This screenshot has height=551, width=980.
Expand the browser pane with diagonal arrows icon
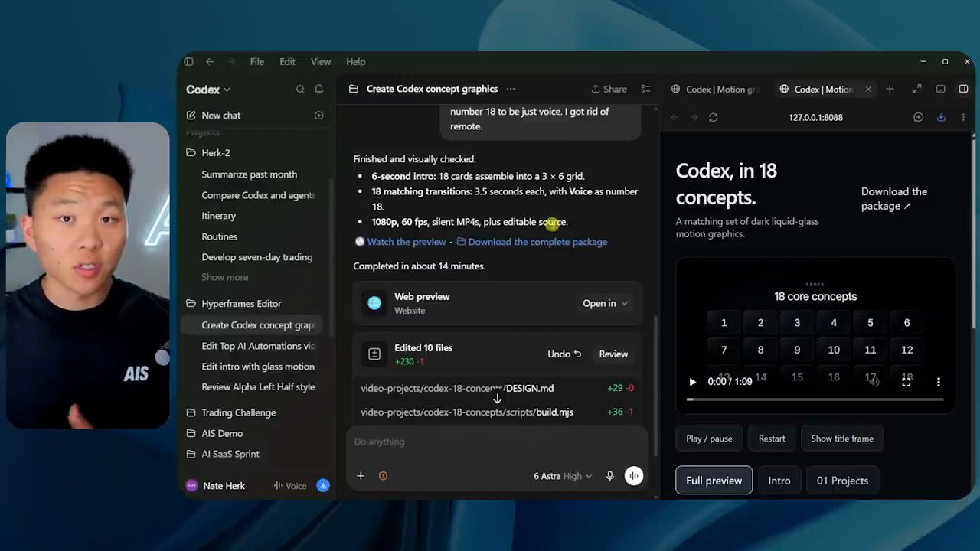point(916,89)
